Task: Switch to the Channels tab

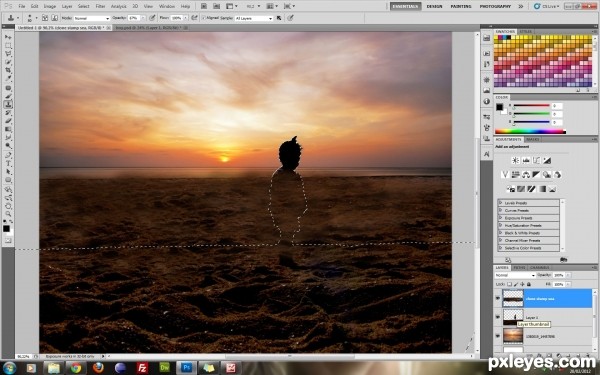Action: click(540, 267)
